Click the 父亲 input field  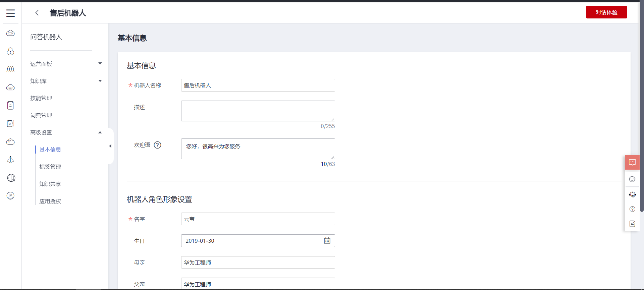(258, 284)
